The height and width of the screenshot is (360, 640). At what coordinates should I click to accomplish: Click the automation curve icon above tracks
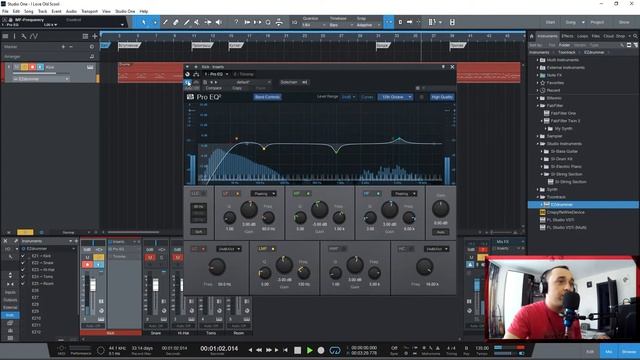tap(34, 36)
